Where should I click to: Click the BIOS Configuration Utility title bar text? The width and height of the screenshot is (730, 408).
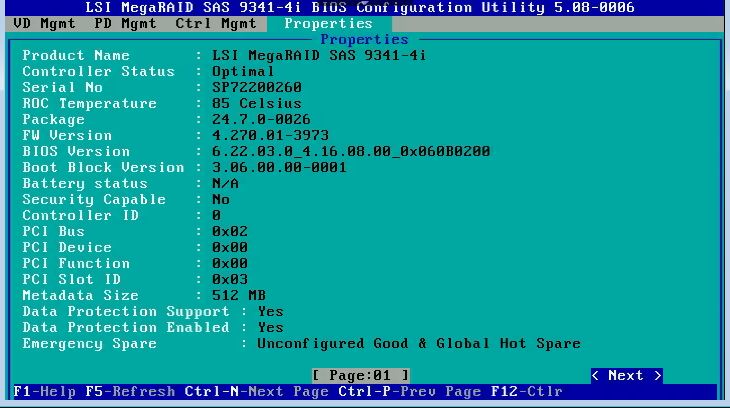[x=360, y=7]
